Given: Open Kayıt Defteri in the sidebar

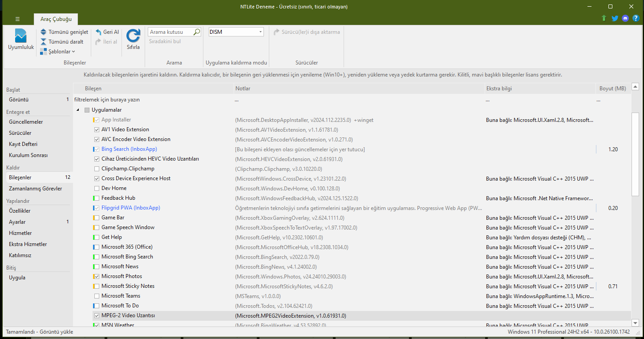Looking at the screenshot, I should [38, 144].
